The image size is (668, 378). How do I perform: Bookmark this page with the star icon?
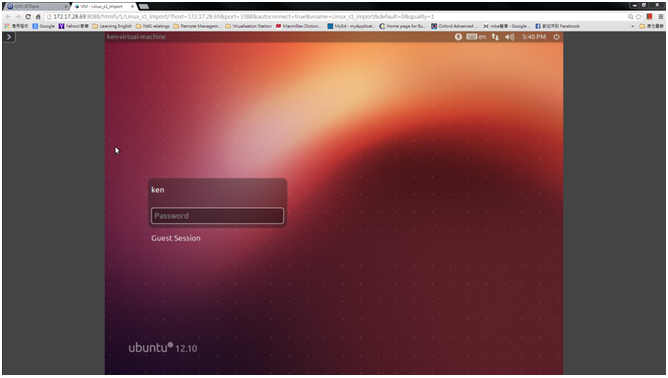(638, 17)
